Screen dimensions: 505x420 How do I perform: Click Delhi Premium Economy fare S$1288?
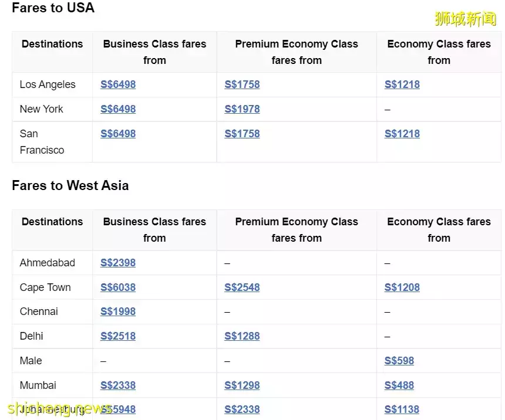pos(242,336)
